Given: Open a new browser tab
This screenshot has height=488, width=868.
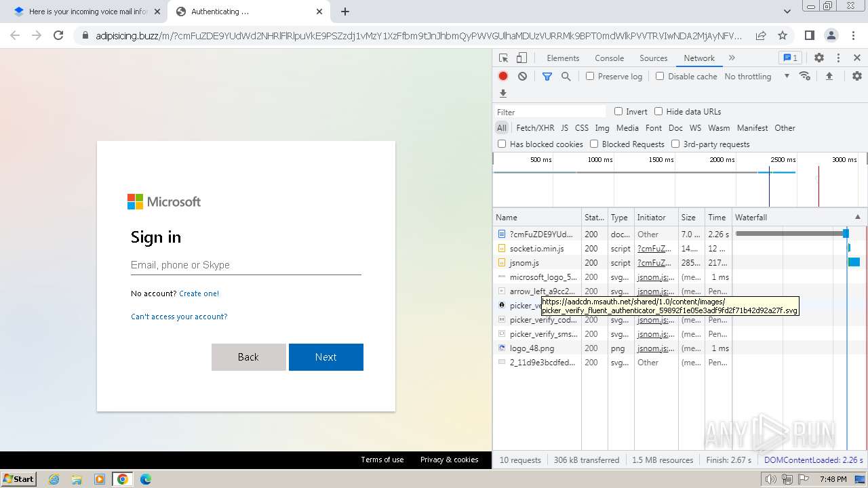Looking at the screenshot, I should (345, 12).
